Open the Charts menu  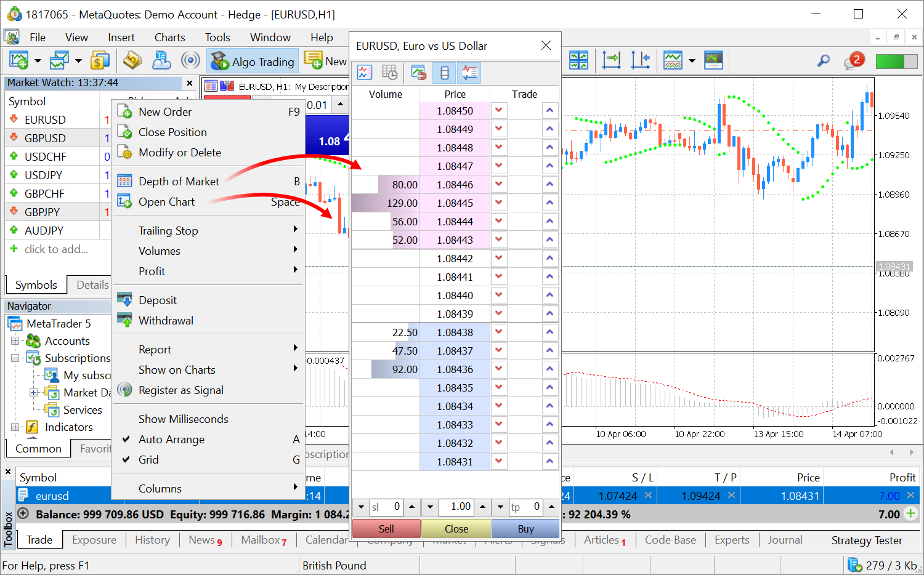pos(169,38)
